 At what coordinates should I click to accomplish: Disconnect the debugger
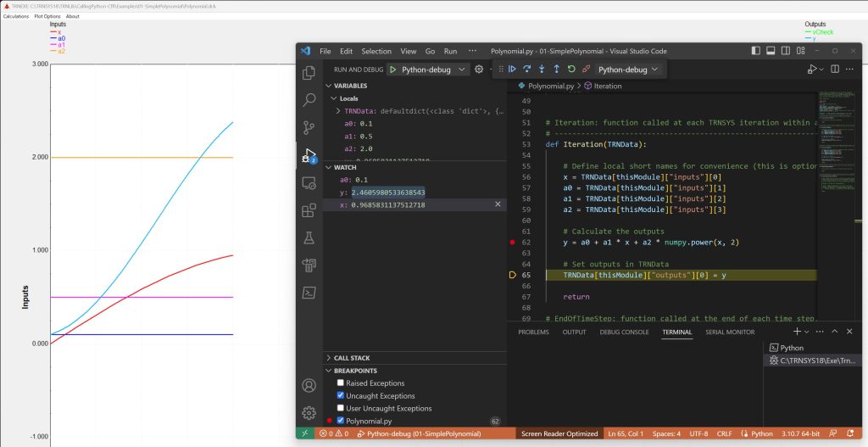[x=586, y=70]
